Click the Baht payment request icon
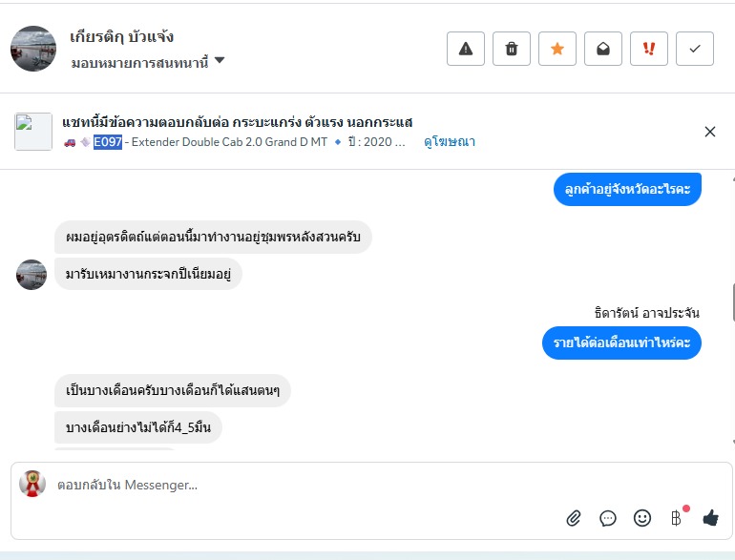The width and height of the screenshot is (735, 560). tap(677, 518)
